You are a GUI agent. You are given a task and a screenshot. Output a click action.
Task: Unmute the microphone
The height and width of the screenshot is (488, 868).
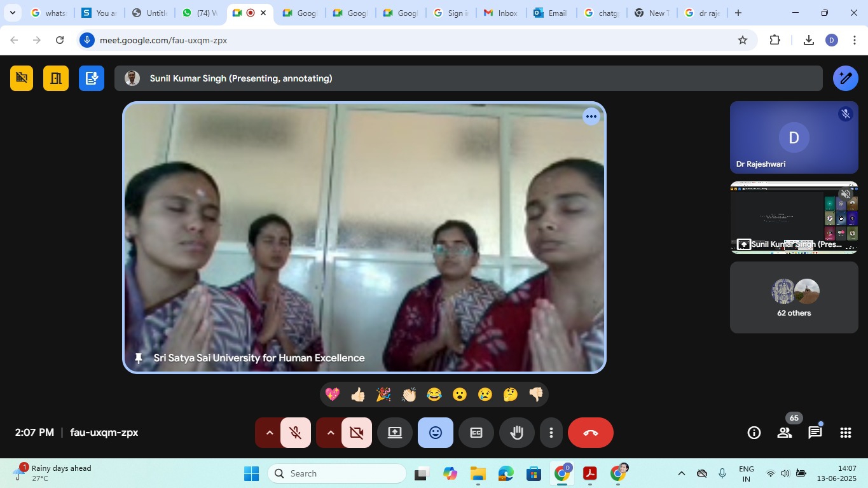(x=295, y=433)
